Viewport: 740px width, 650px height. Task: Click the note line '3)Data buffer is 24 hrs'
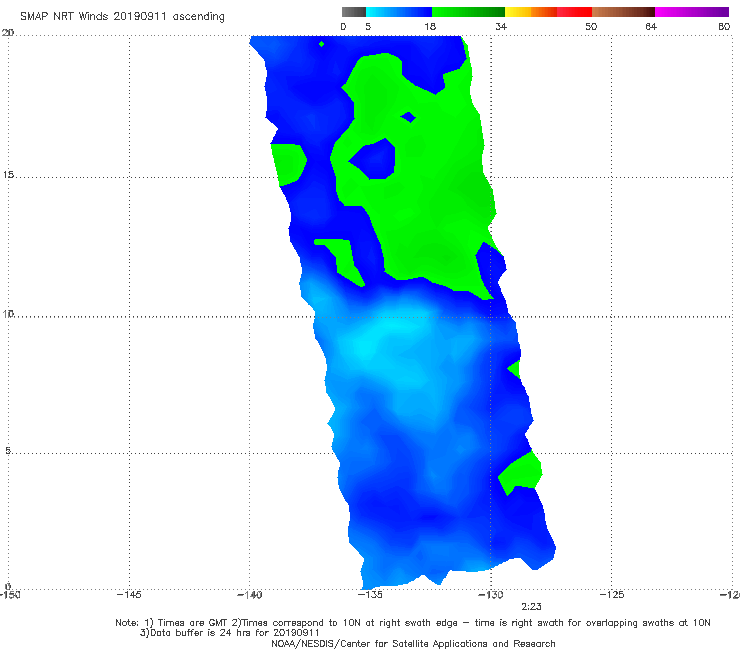230,633
